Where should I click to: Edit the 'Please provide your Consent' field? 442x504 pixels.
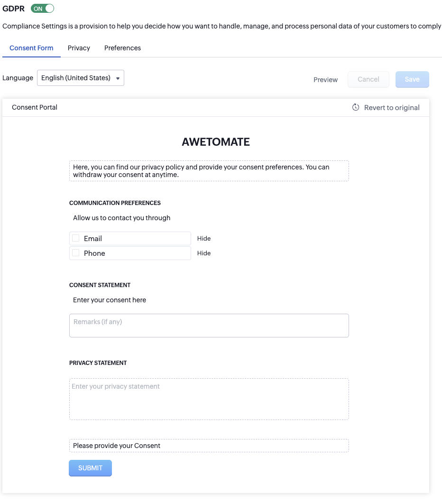209,446
